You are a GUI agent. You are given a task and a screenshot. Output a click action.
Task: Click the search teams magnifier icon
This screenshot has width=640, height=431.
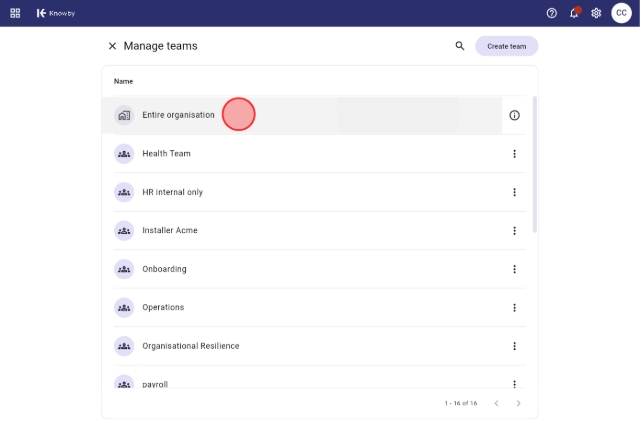click(460, 46)
